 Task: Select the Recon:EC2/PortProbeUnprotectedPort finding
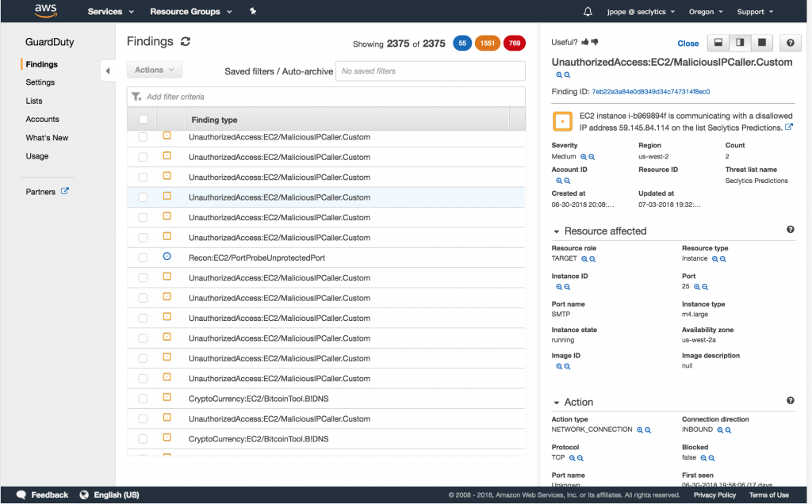pyautogui.click(x=257, y=258)
